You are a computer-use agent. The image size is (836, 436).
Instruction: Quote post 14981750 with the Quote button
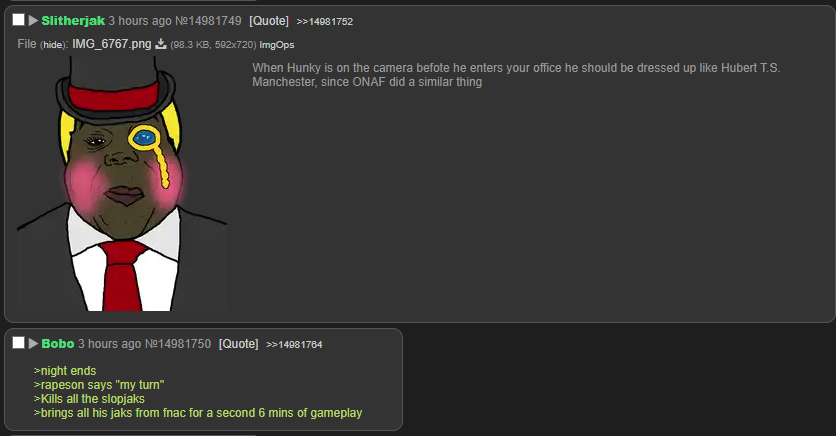pos(238,344)
